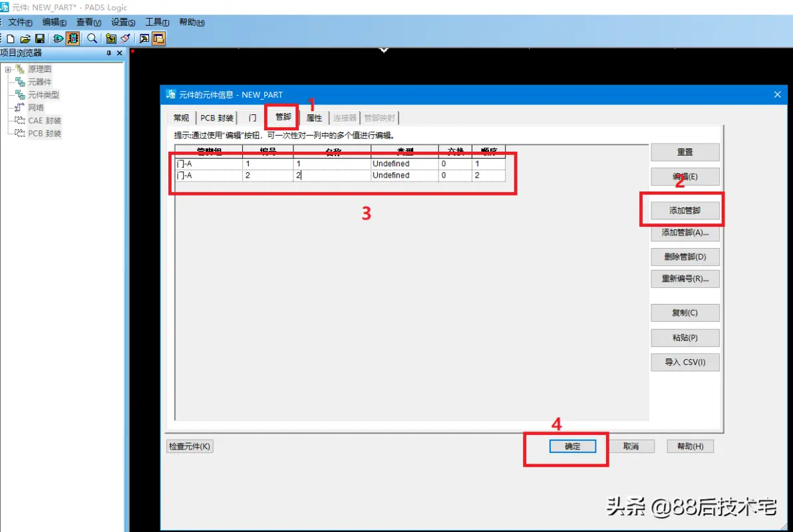Click the 帮助(H) dialog button
The height and width of the screenshot is (532, 793).
[690, 446]
